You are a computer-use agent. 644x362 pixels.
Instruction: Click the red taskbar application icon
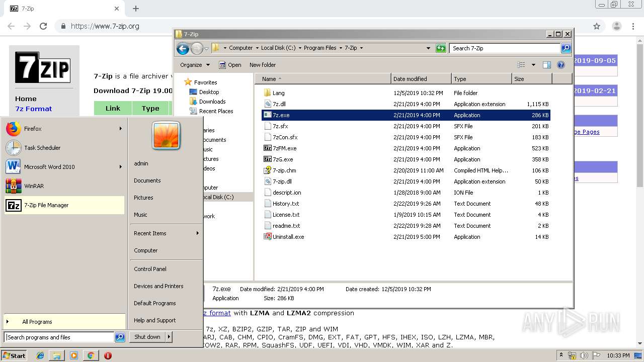108,355
